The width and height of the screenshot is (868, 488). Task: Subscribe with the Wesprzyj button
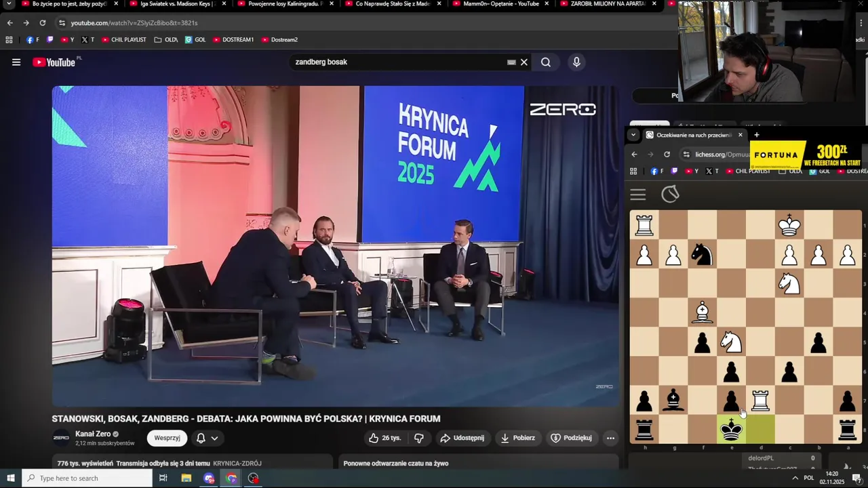pos(167,438)
